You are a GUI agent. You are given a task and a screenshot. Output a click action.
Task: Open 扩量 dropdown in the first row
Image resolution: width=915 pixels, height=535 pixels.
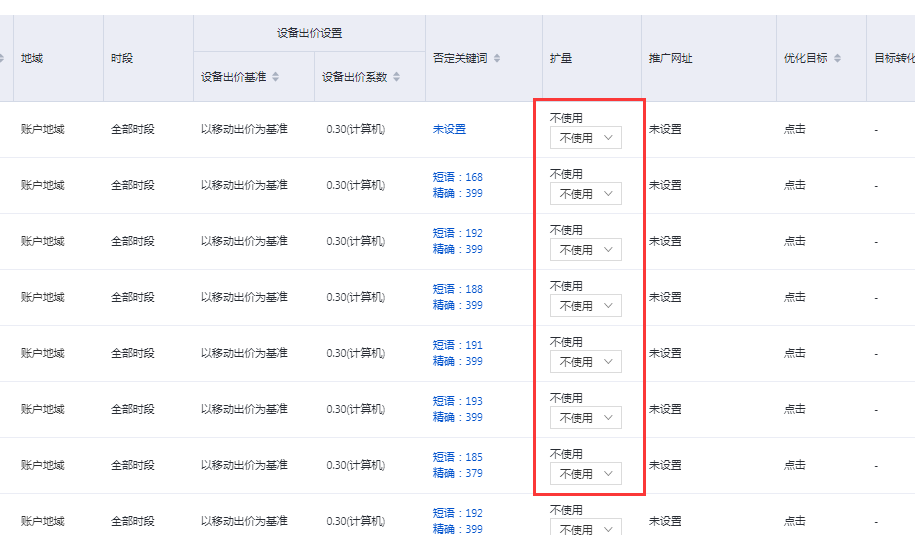[586, 138]
